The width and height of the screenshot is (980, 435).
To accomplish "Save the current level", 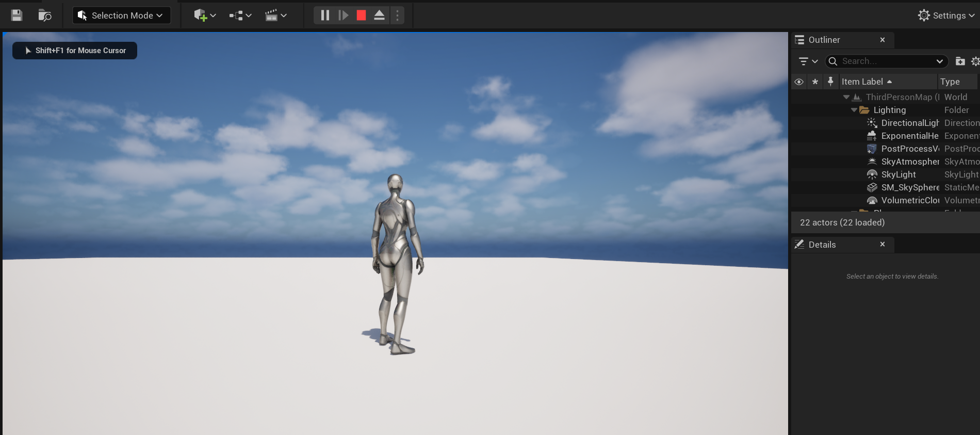I will click(17, 15).
